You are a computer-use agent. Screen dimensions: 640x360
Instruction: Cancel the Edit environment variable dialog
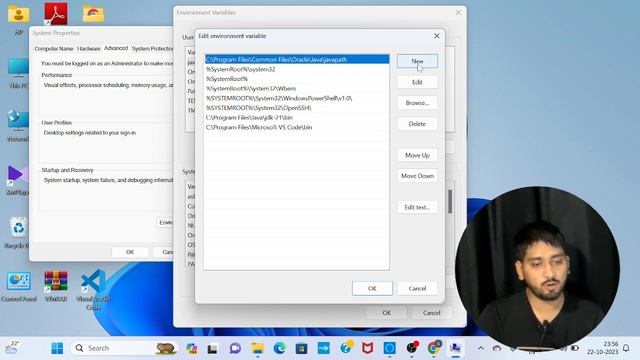tap(417, 288)
